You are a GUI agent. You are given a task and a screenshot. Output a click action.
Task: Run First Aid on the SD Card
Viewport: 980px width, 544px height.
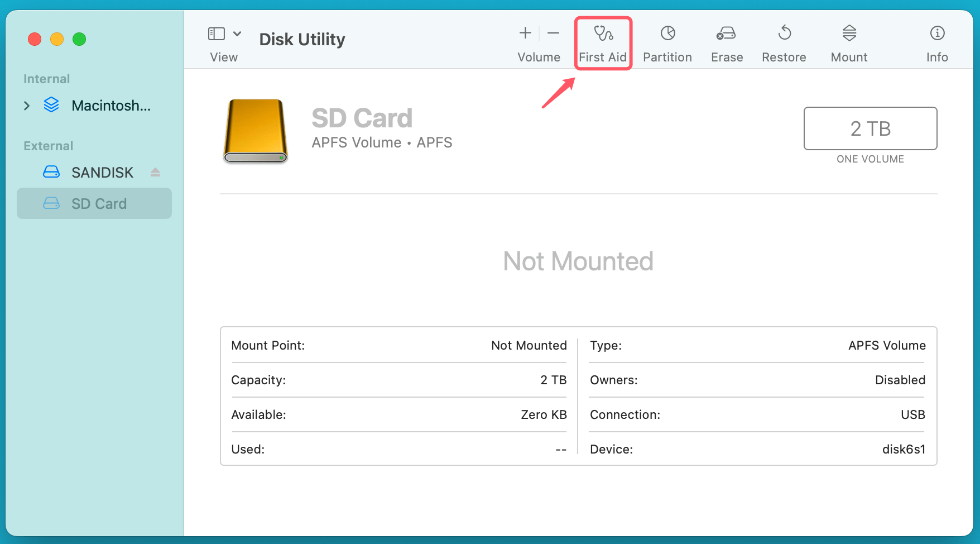(x=603, y=42)
